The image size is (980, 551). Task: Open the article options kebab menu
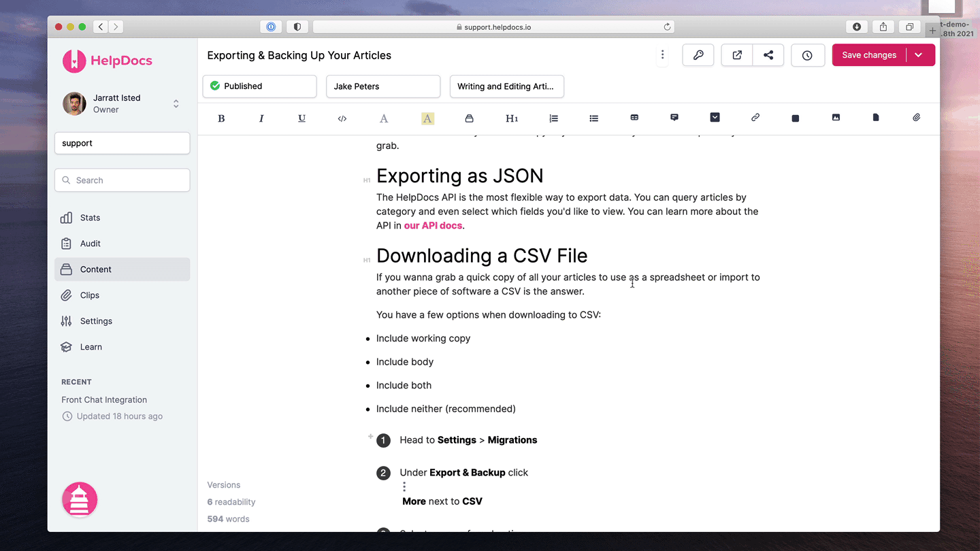[x=662, y=55]
